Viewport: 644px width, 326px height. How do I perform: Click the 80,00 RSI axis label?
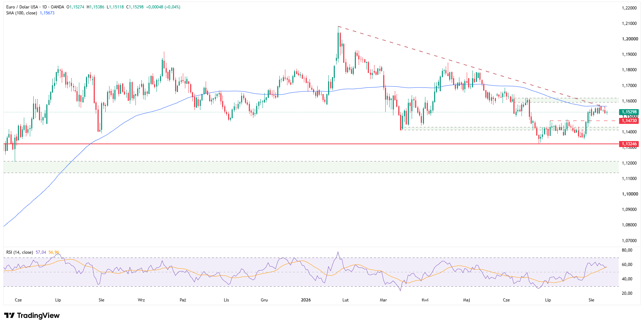pos(627,250)
